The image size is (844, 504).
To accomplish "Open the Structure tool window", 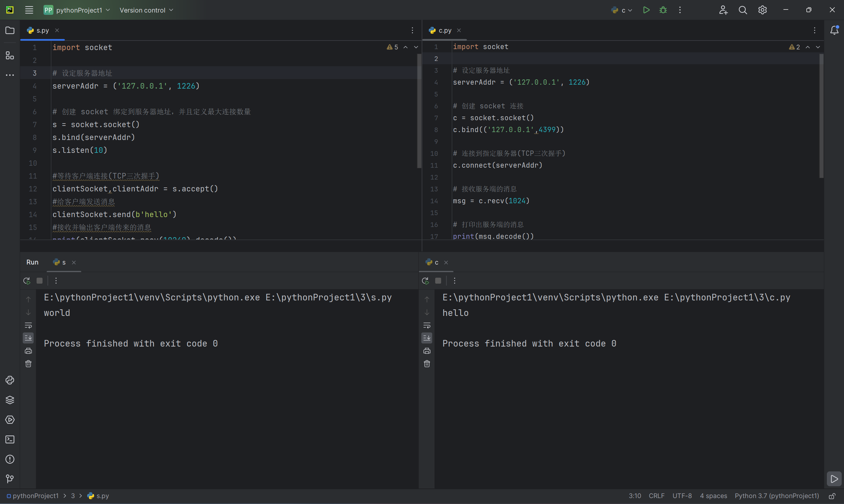I will pos(10,55).
